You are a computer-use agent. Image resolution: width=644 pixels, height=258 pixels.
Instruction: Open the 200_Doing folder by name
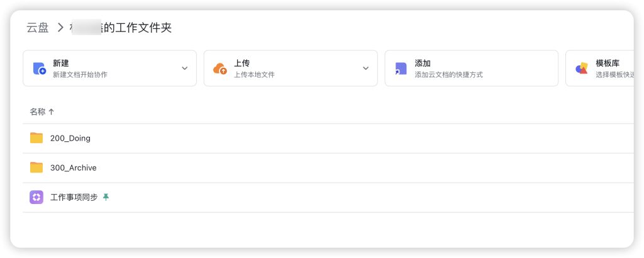[70, 138]
